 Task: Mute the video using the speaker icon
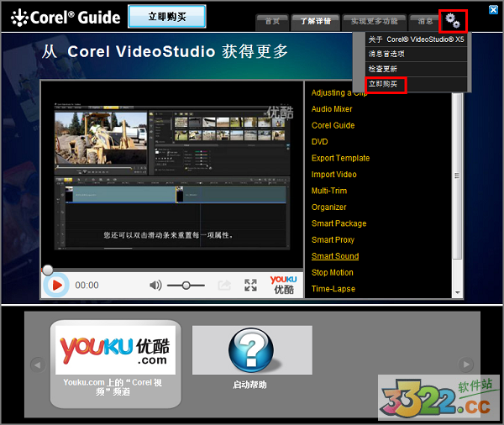click(155, 286)
